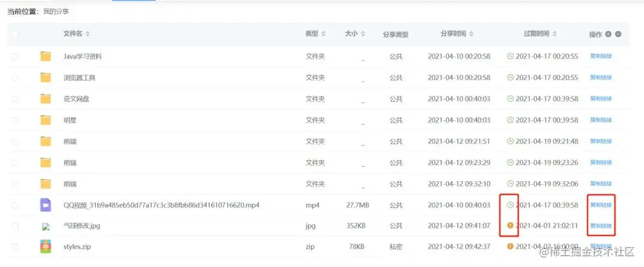Tick the checkbox for Java学习资料
Screen dimensions: 644x267
pyautogui.click(x=15, y=56)
